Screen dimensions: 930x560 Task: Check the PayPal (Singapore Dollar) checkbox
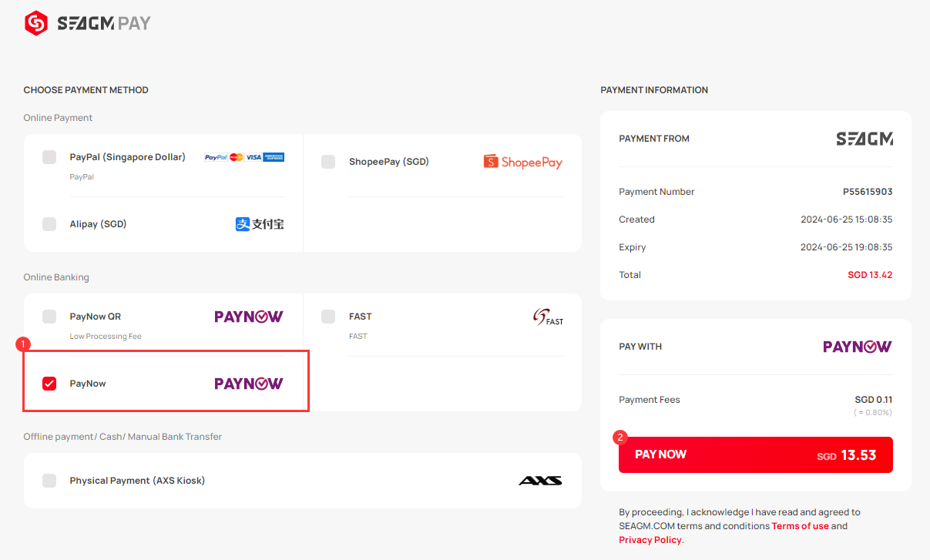[x=49, y=157]
